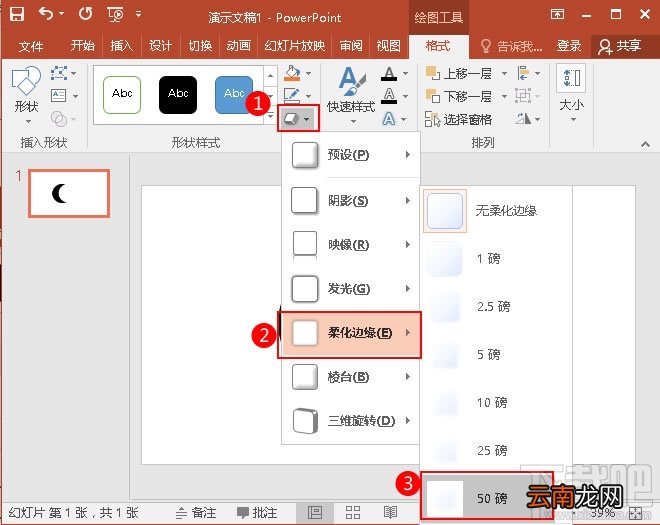Switch to the 审阅 tab
Viewport: 660px width, 525px height.
click(x=351, y=45)
